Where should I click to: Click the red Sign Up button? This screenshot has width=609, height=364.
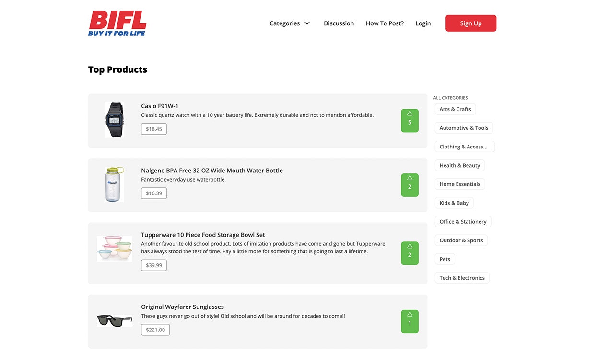tap(471, 23)
